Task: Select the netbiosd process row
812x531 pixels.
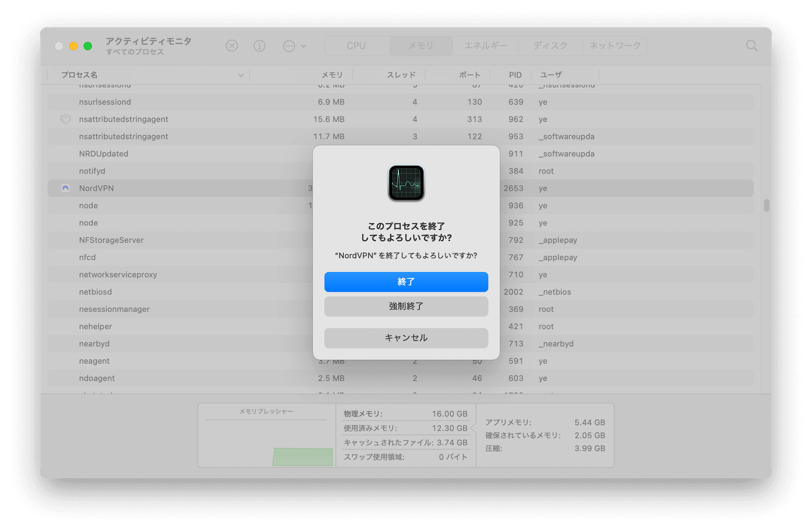Action: click(x=401, y=292)
